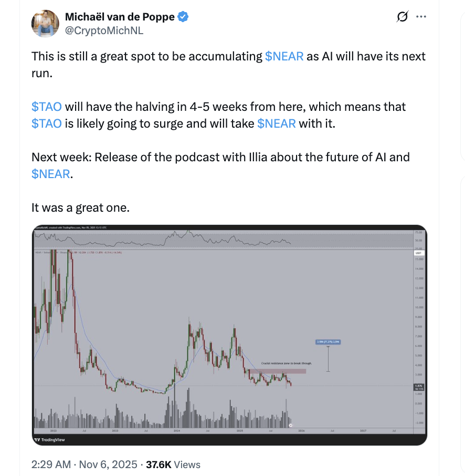This screenshot has width=465, height=476.
Task: Click the pink resistance zone rectangle
Action: point(278,371)
